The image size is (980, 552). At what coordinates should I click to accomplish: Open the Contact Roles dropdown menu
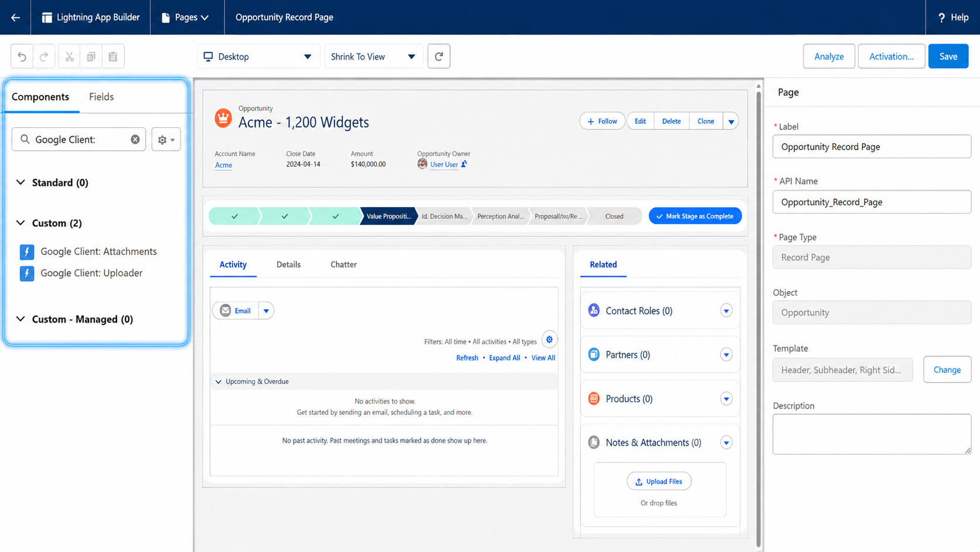coord(726,311)
